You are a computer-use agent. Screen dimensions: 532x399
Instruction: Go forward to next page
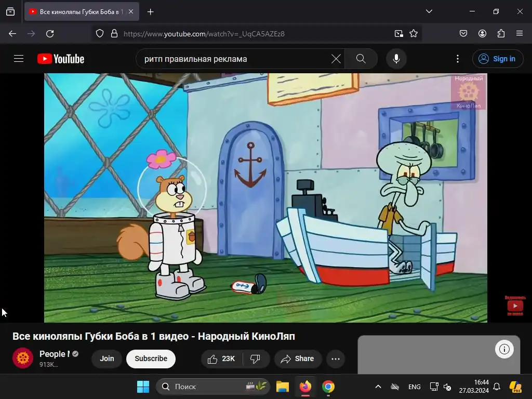click(31, 34)
